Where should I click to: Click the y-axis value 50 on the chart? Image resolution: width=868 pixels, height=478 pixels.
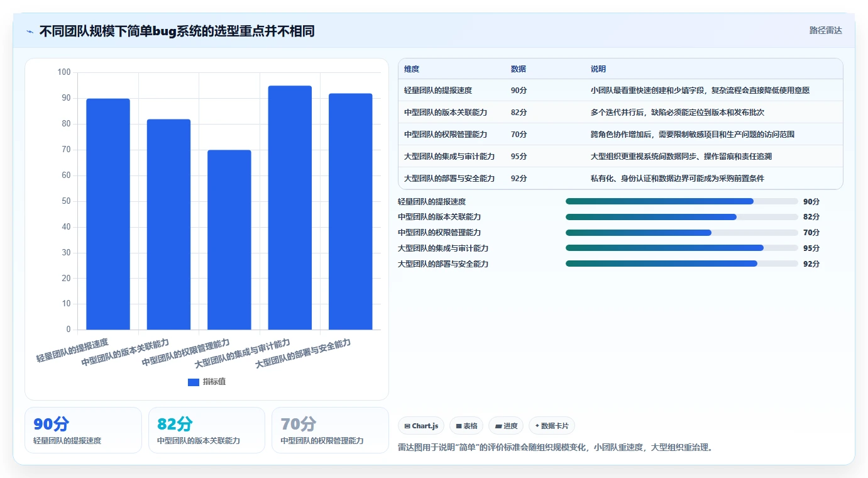click(67, 201)
